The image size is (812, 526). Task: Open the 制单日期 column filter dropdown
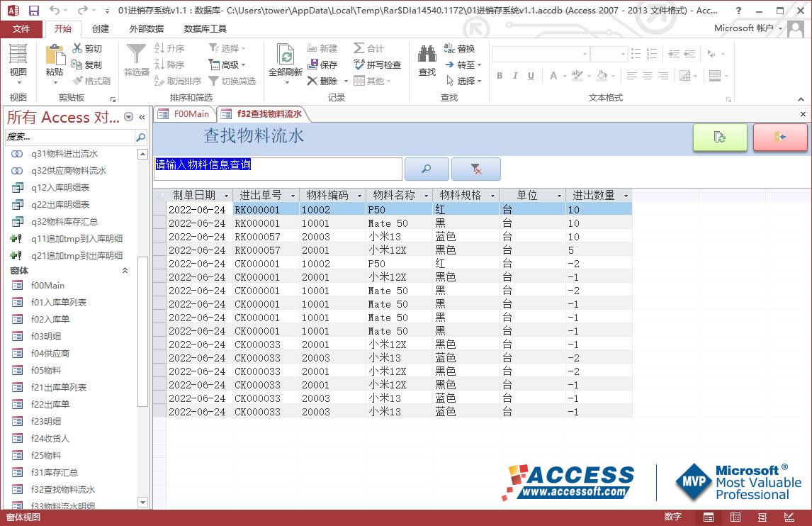click(227, 196)
